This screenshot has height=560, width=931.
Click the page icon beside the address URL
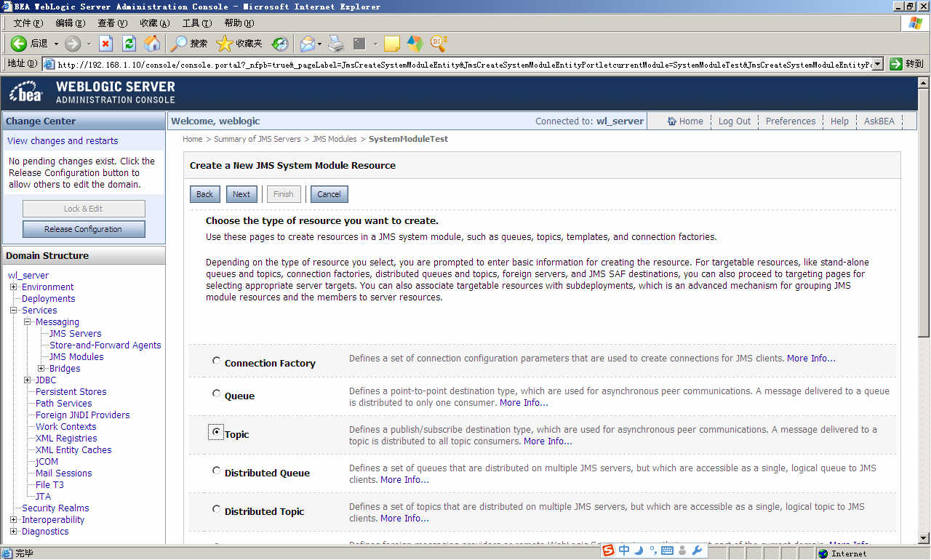pyautogui.click(x=49, y=64)
